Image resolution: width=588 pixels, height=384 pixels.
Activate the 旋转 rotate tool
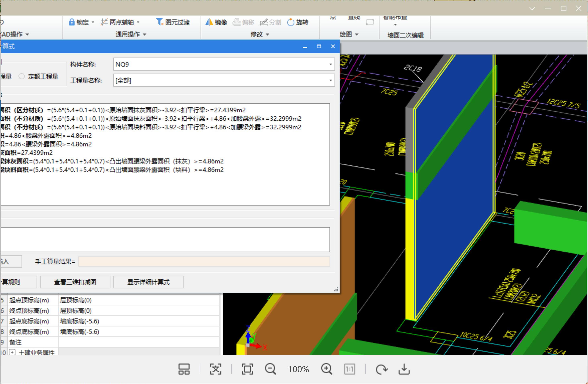tap(298, 22)
